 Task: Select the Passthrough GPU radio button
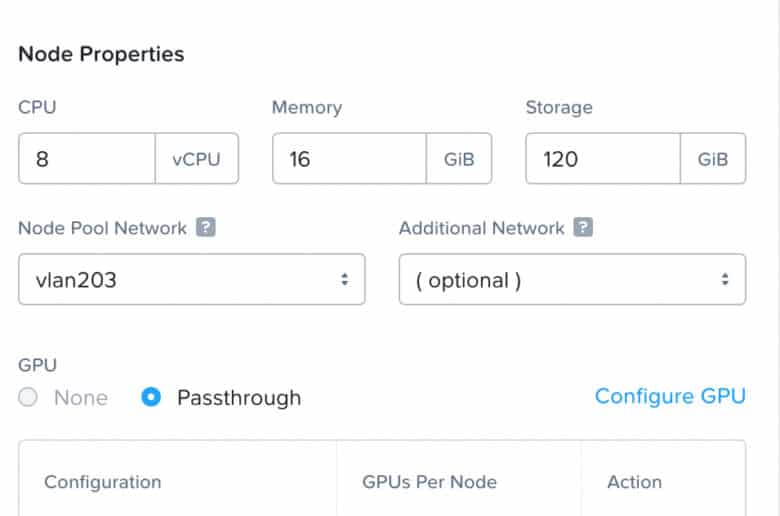pos(151,397)
